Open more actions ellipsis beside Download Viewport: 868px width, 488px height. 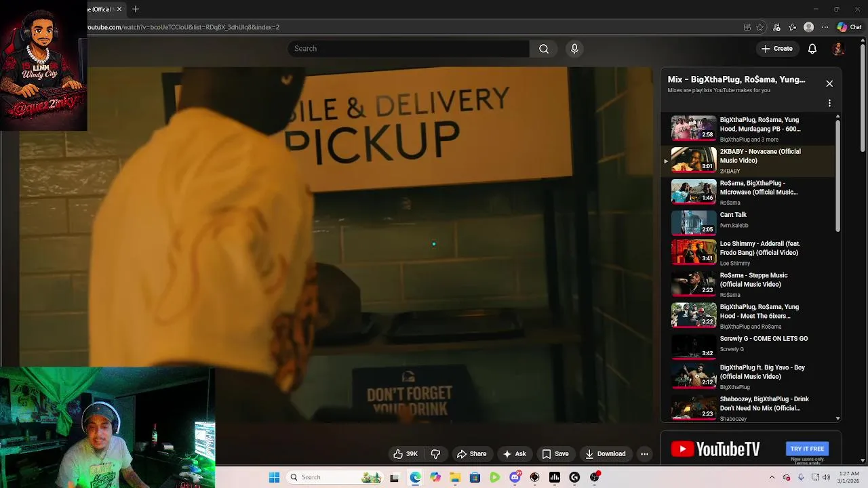tap(645, 454)
